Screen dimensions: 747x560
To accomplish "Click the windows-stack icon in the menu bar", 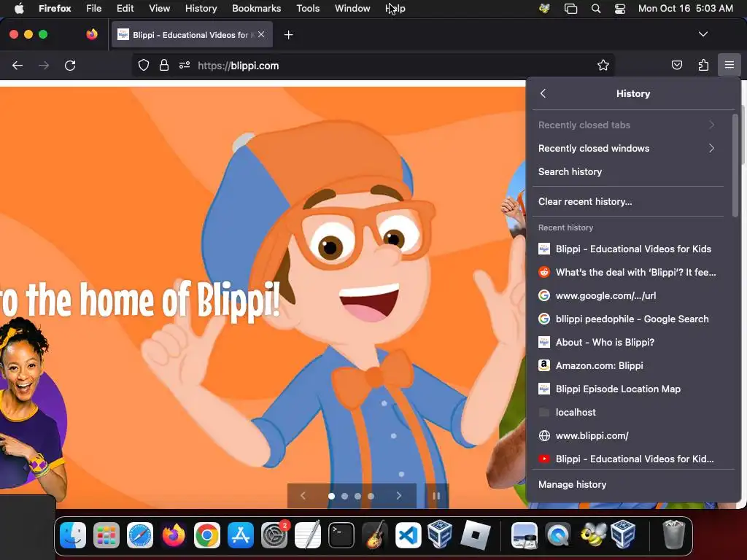I will (570, 8).
